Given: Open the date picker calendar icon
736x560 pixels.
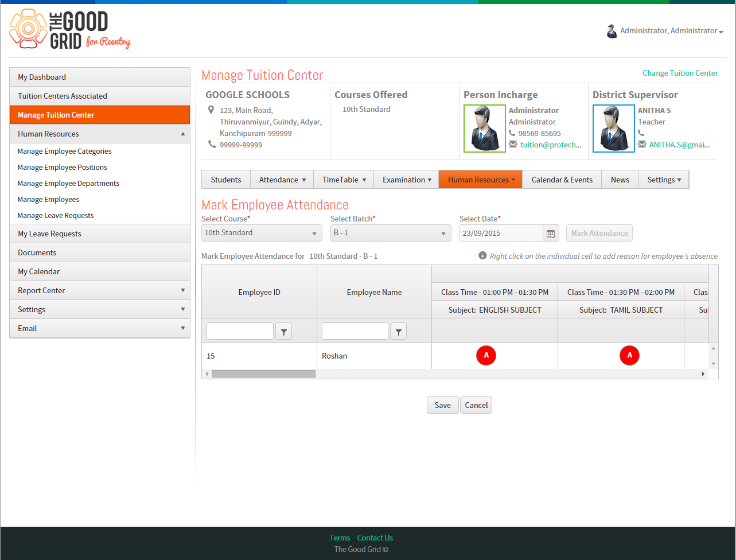Looking at the screenshot, I should pos(551,233).
